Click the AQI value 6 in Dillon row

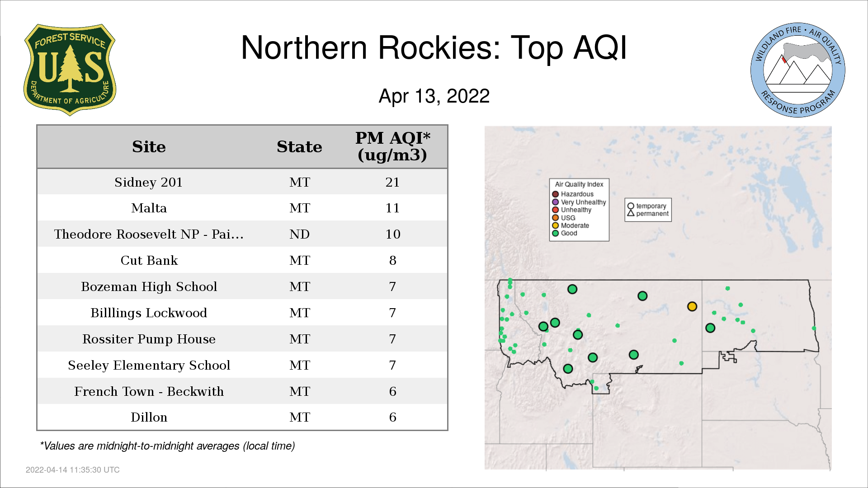392,418
